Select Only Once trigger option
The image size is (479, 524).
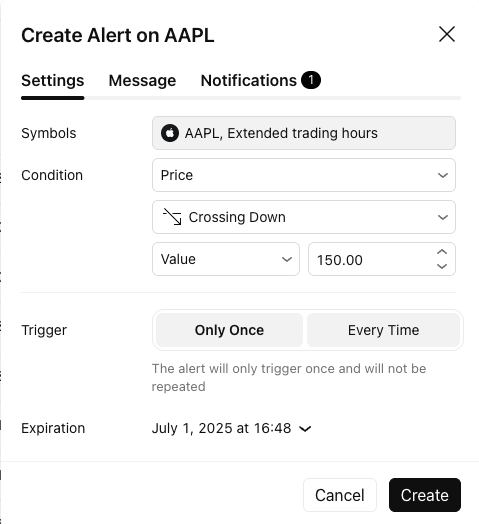pos(229,330)
